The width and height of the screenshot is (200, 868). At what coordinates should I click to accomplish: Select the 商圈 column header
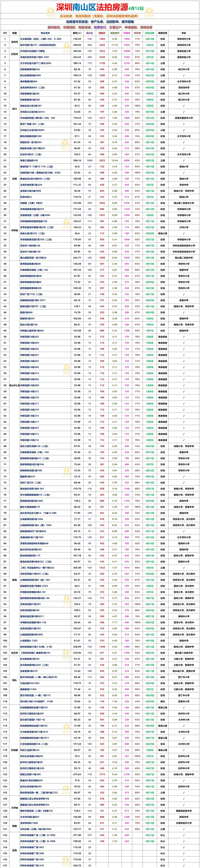pos(14,33)
